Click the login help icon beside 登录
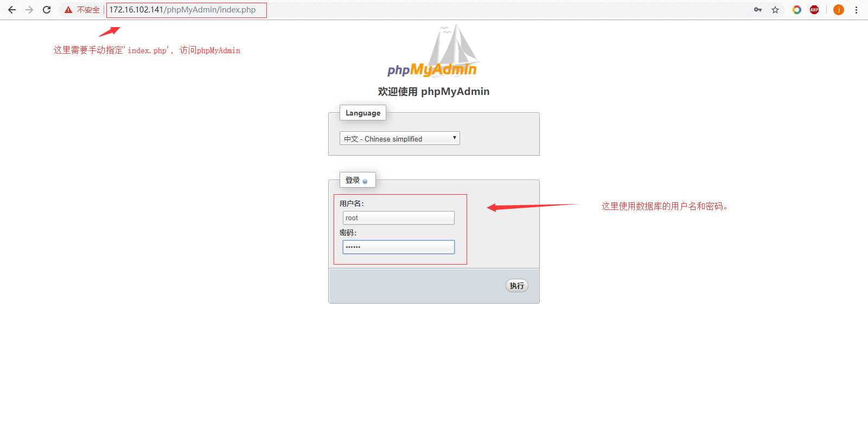868x448 pixels. coord(365,181)
